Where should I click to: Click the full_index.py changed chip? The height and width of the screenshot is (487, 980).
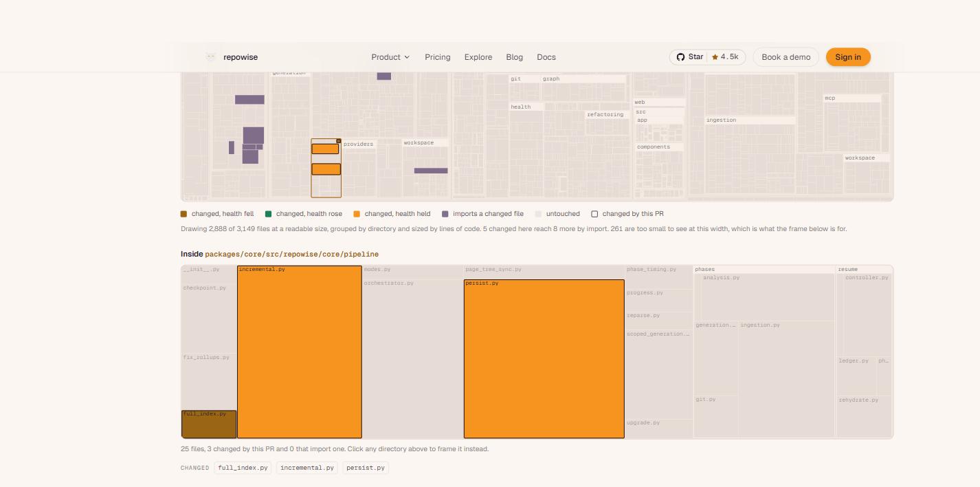243,468
